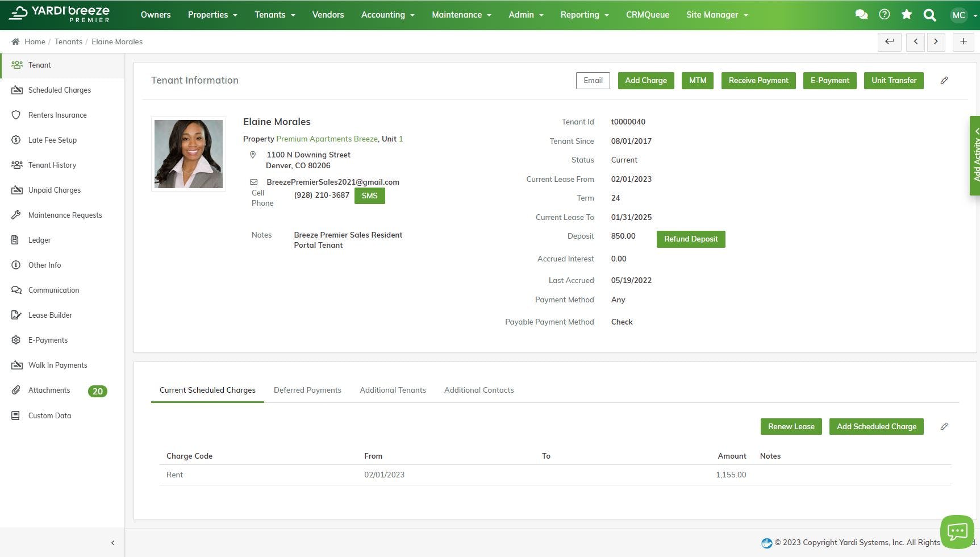Open Lease Builder in sidebar
Screen dimensions: 980x557
tap(62, 315)
